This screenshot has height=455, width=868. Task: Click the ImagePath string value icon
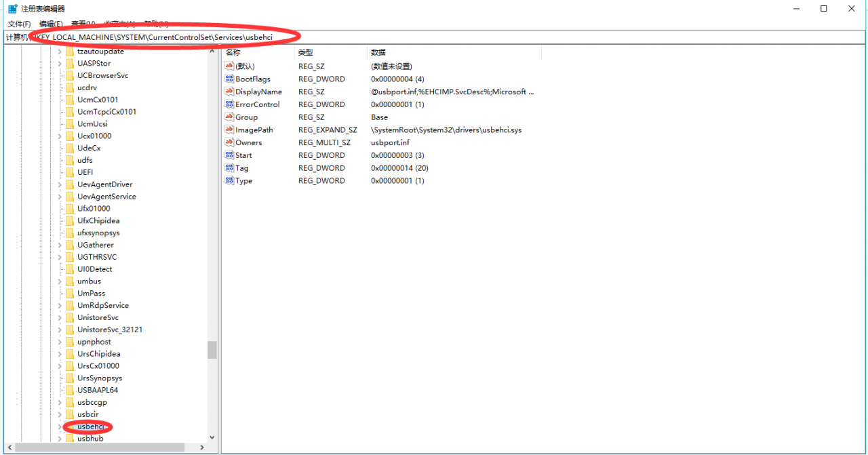click(229, 130)
